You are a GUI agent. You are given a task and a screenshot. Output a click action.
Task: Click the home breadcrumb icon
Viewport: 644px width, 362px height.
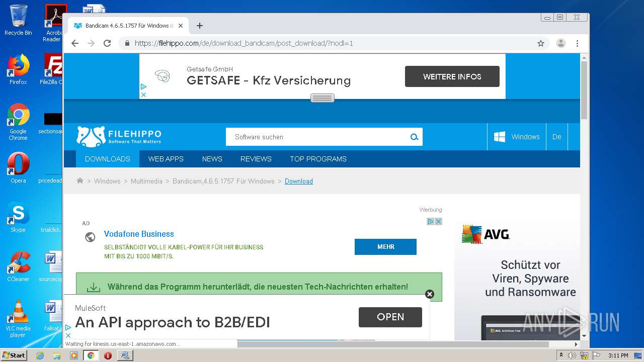tap(80, 181)
